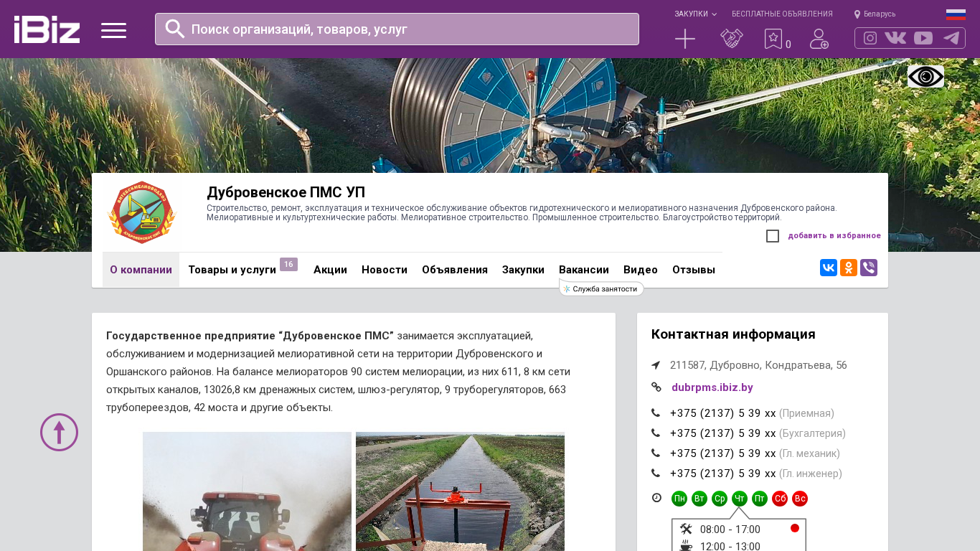Click the 08:00 - 17:00 working hours
Image resolution: width=980 pixels, height=551 pixels.
click(730, 529)
